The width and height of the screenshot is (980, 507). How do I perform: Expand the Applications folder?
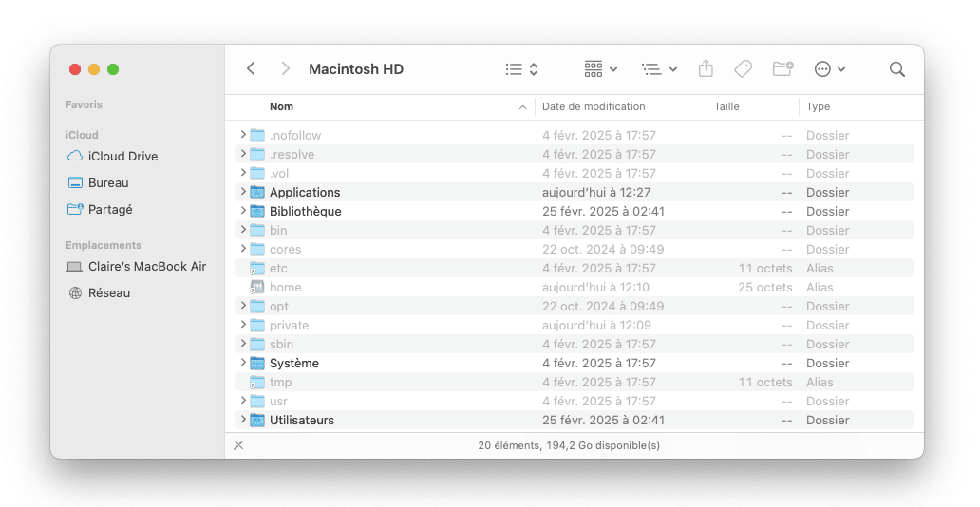point(243,191)
